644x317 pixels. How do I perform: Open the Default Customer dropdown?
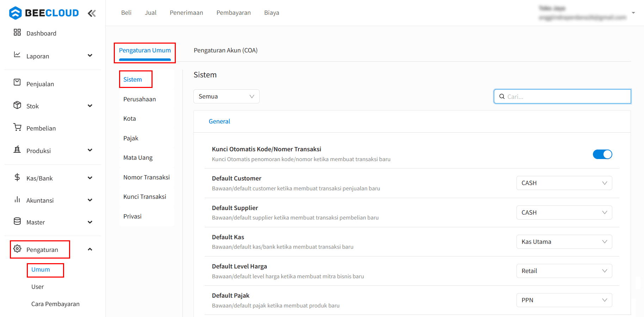(564, 183)
